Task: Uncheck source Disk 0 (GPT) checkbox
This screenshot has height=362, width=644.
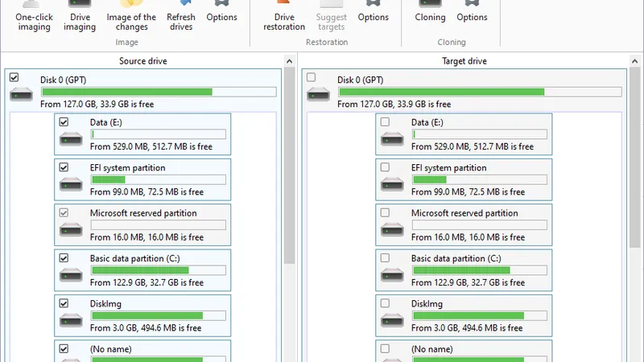Action: [14, 77]
